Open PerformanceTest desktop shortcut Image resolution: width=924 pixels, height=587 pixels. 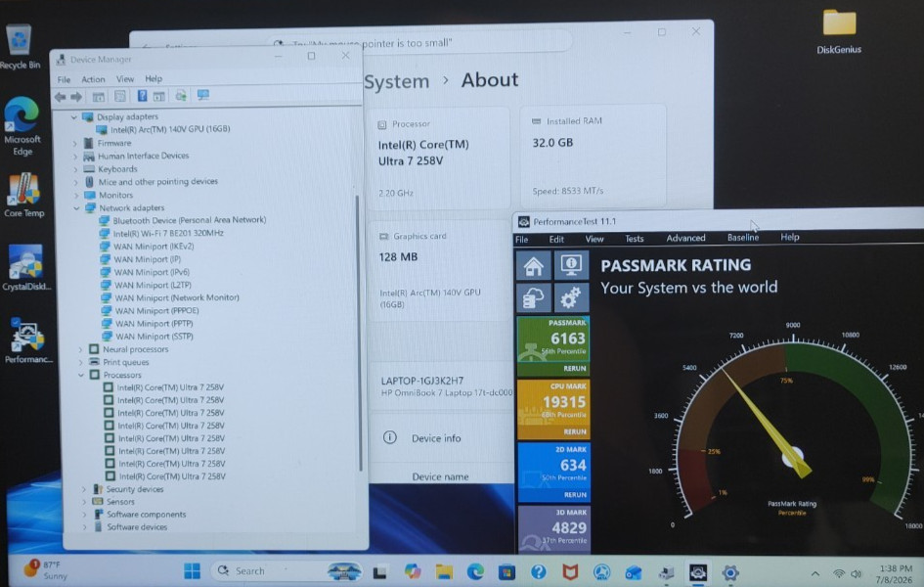coord(27,340)
